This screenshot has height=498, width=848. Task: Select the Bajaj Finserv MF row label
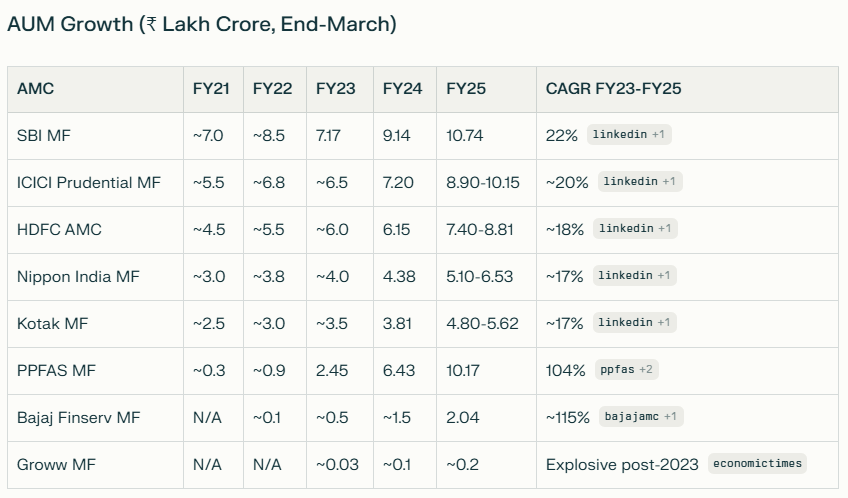(78, 417)
